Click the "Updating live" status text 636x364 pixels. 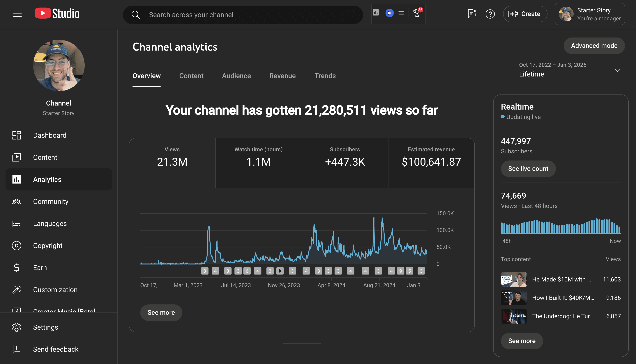tap(523, 117)
